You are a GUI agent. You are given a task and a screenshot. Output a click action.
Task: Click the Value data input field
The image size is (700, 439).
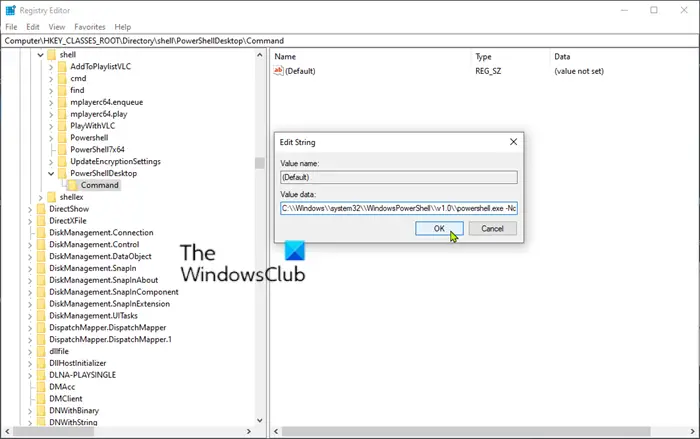pyautogui.click(x=399, y=208)
